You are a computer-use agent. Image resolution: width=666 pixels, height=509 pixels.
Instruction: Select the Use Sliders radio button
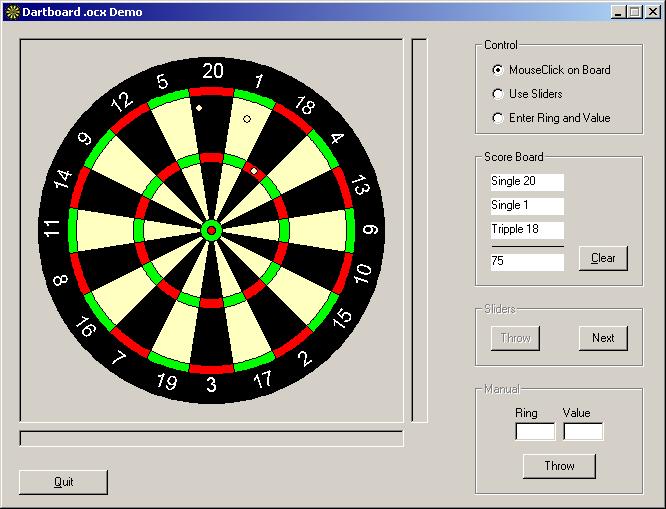click(x=498, y=94)
